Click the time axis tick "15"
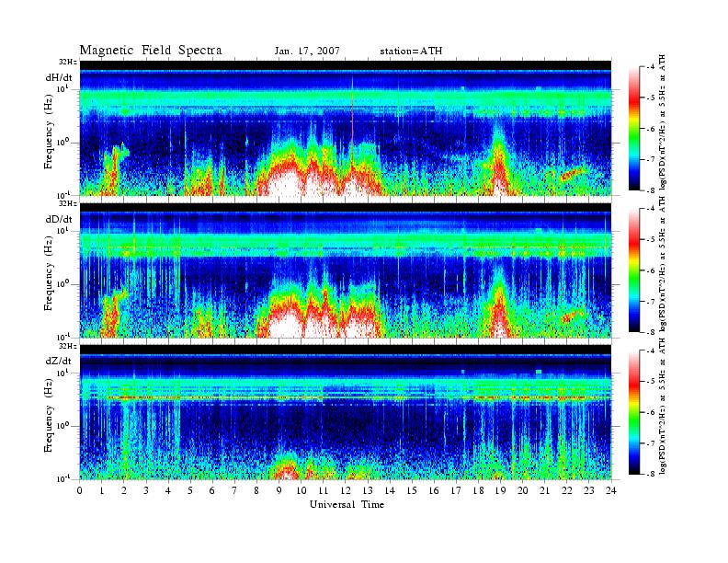Viewport: 728px width, 563px height. pos(412,490)
